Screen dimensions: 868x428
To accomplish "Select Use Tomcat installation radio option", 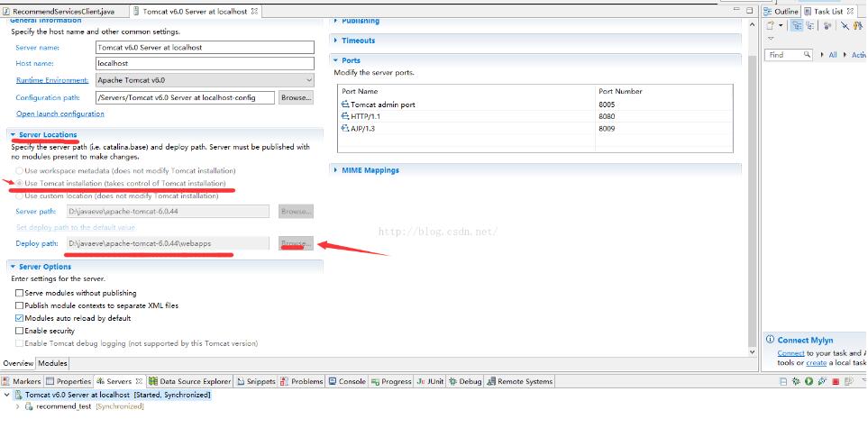I will (x=18, y=184).
